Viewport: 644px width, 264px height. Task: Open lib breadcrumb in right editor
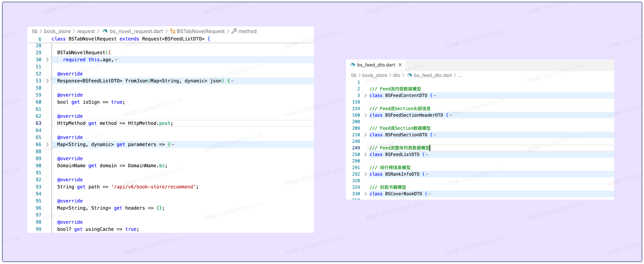[x=354, y=75]
